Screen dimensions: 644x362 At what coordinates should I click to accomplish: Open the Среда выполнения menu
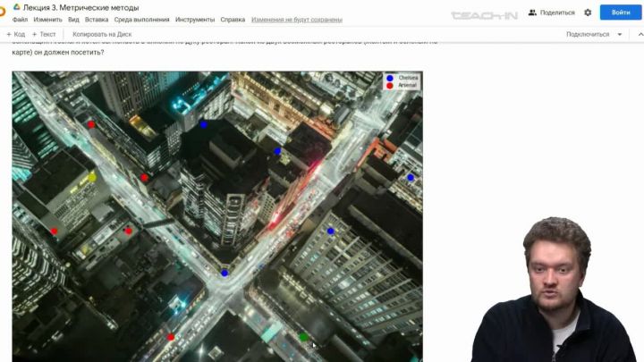(x=141, y=19)
